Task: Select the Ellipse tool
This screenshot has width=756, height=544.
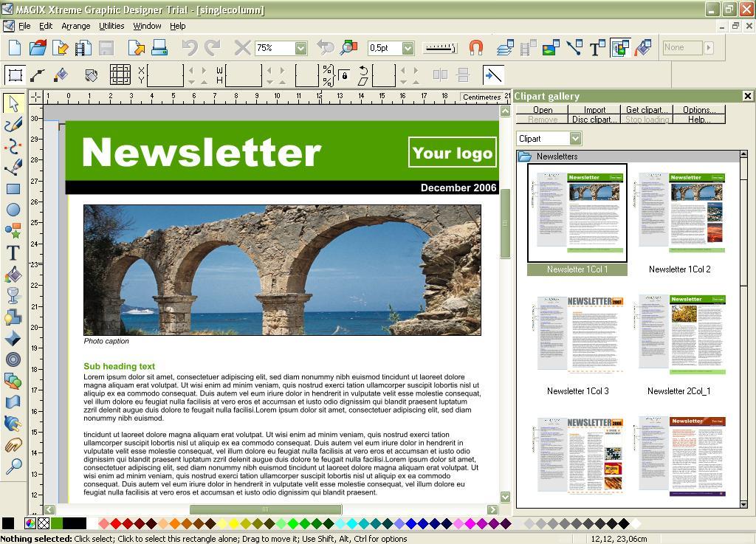Action: [x=13, y=210]
